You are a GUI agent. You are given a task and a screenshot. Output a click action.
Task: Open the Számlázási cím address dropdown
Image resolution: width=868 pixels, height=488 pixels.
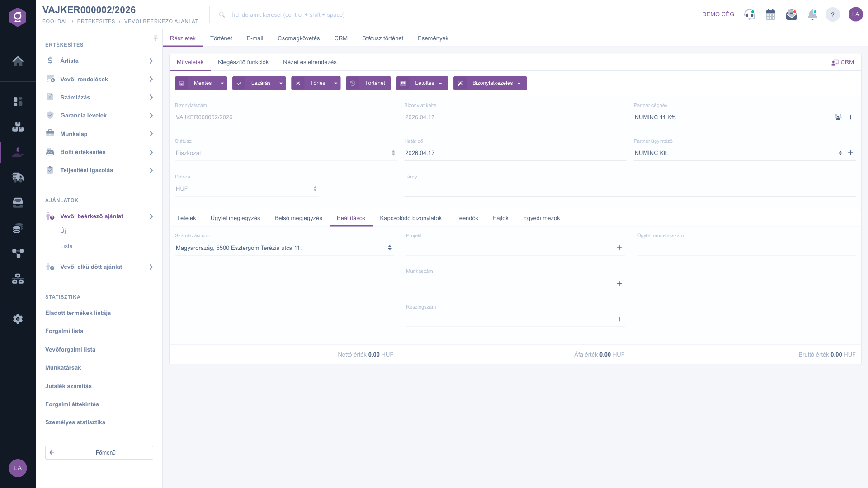tap(284, 248)
